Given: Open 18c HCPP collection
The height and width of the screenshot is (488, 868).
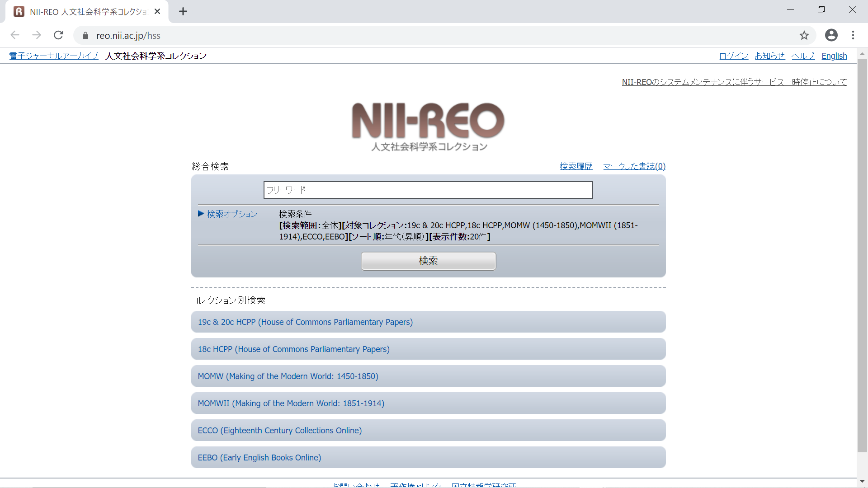Looking at the screenshot, I should (428, 349).
